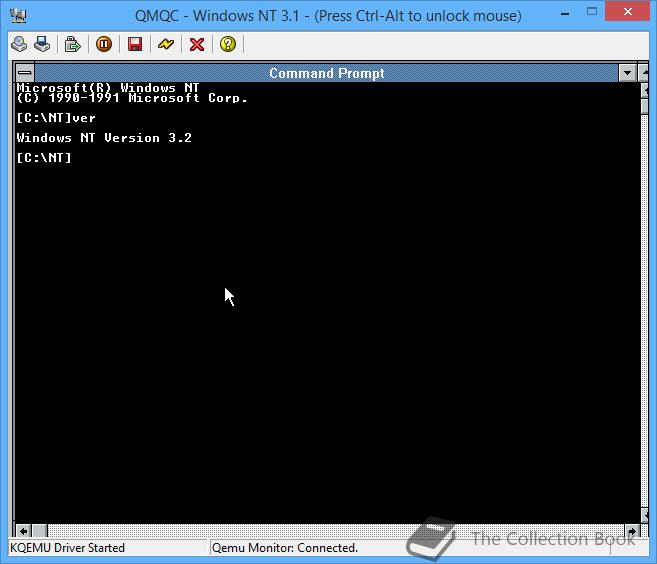Click the padlock with green arrow icon
Image resolution: width=657 pixels, height=564 pixels.
coord(72,44)
